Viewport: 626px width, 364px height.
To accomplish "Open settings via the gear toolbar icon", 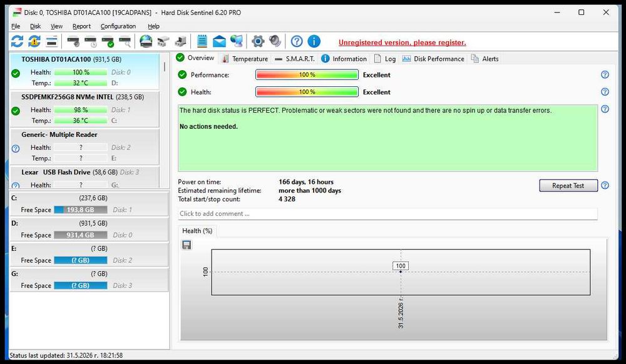I will click(258, 41).
